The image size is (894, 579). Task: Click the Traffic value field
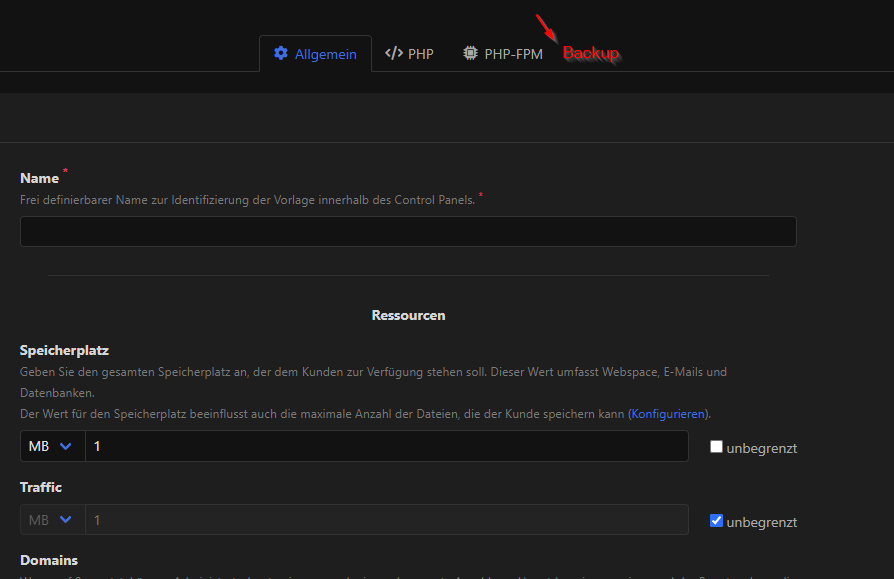(386, 520)
